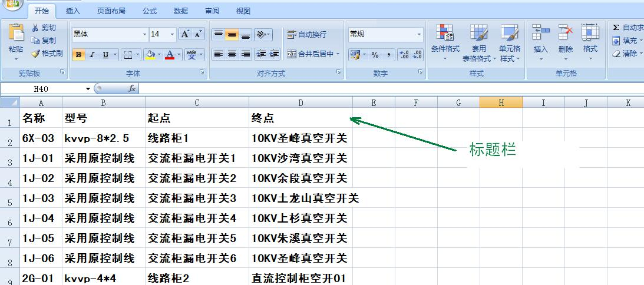Click the Cut scissors button
The height and width of the screenshot is (285, 644).
44,28
